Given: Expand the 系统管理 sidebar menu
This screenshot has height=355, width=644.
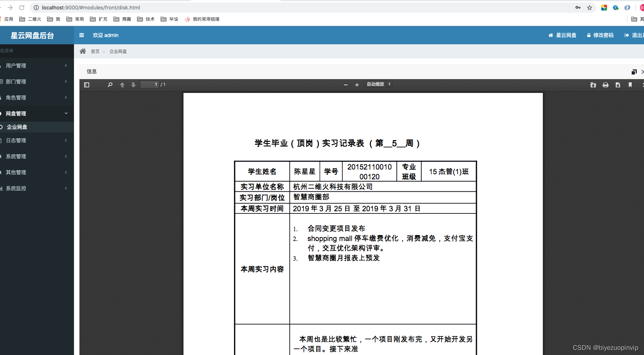Looking at the screenshot, I should pos(37,156).
